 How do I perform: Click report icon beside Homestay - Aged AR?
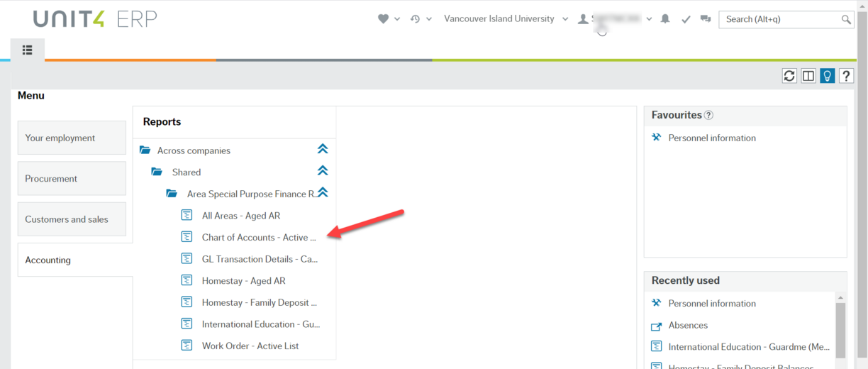187,280
